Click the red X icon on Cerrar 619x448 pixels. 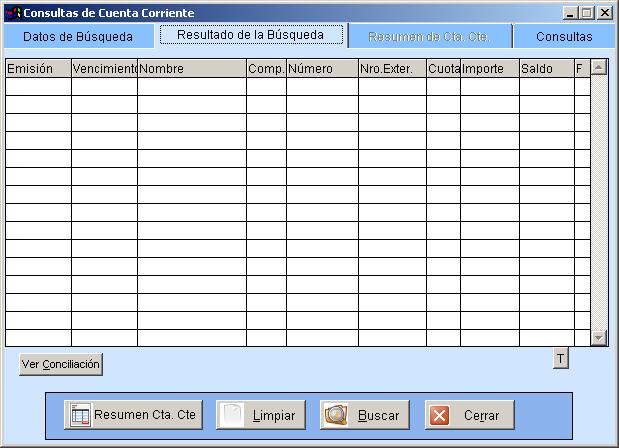(x=440, y=415)
